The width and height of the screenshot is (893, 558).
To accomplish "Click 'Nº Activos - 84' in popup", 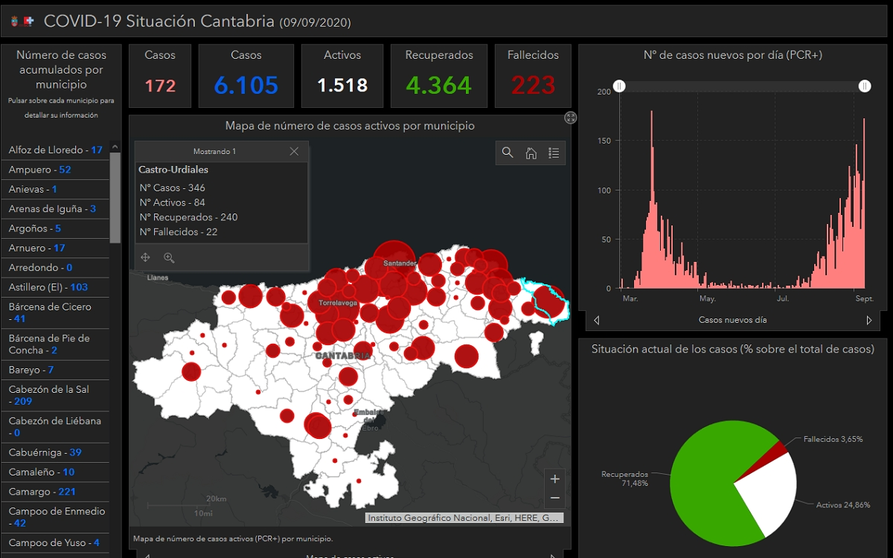I will (x=172, y=202).
